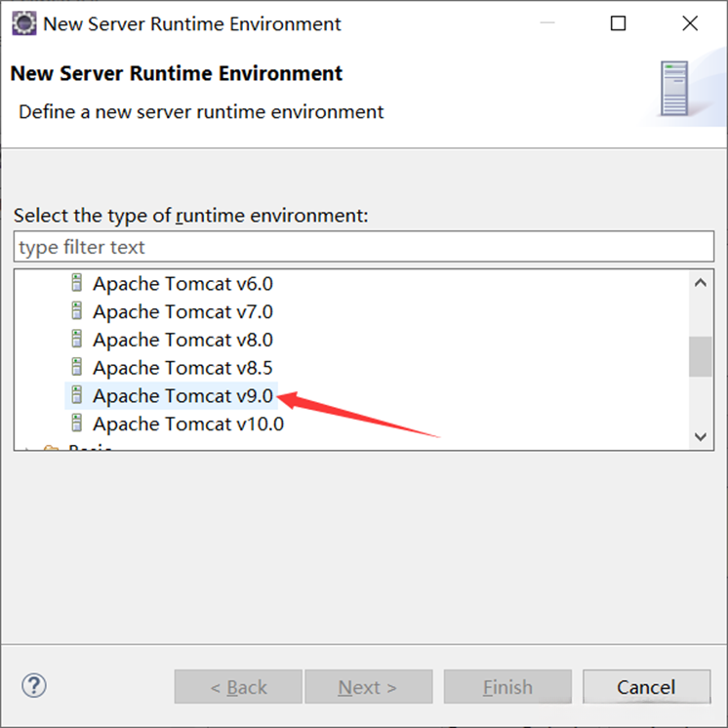The height and width of the screenshot is (728, 728).
Task: Click the Tomcat v6.0 server icon
Action: (x=77, y=284)
